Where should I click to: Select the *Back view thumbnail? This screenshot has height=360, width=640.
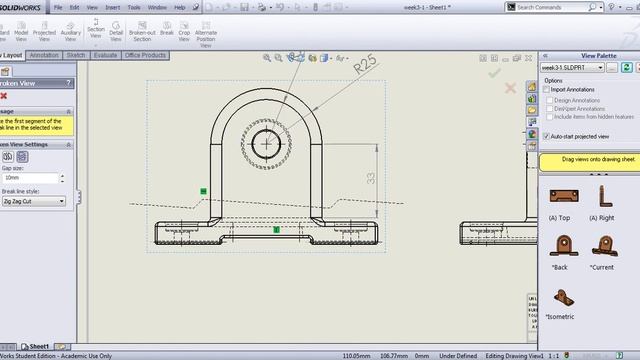click(564, 246)
